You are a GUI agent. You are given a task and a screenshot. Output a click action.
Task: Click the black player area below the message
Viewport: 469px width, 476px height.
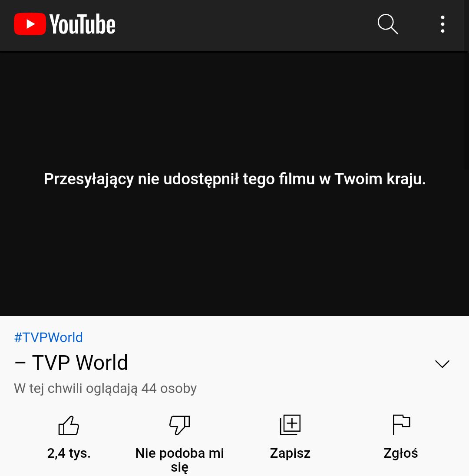(x=234, y=252)
